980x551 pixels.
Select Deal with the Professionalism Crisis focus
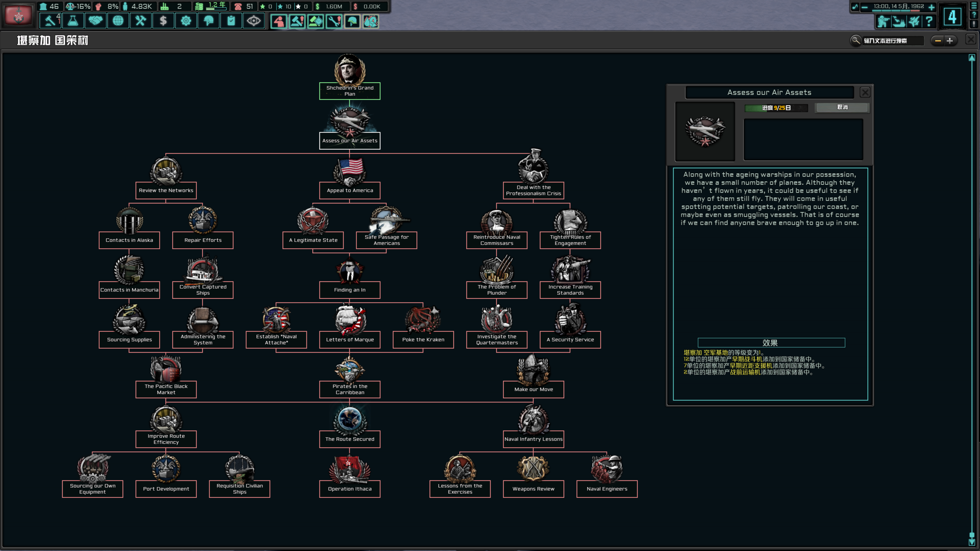tap(533, 191)
